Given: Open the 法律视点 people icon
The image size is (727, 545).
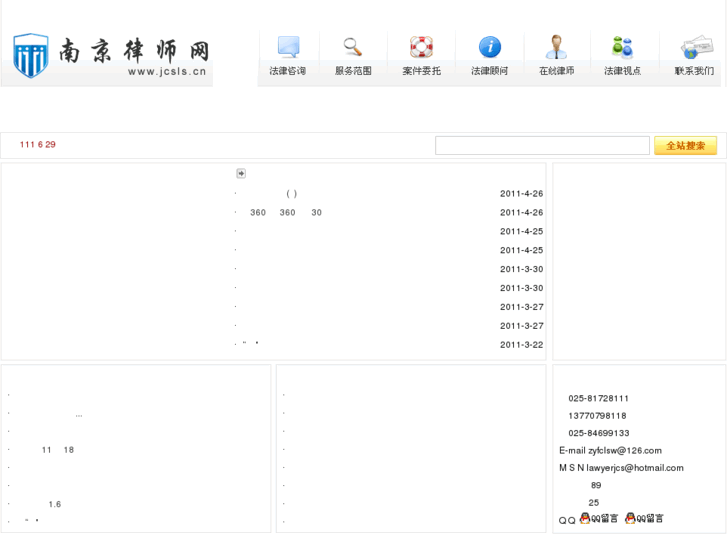Looking at the screenshot, I should [x=622, y=47].
